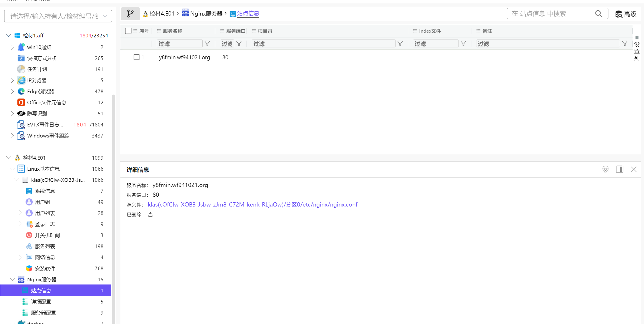The height and width of the screenshot is (324, 644).
Task: Click filter funnel for 服务名称 column
Action: (207, 44)
